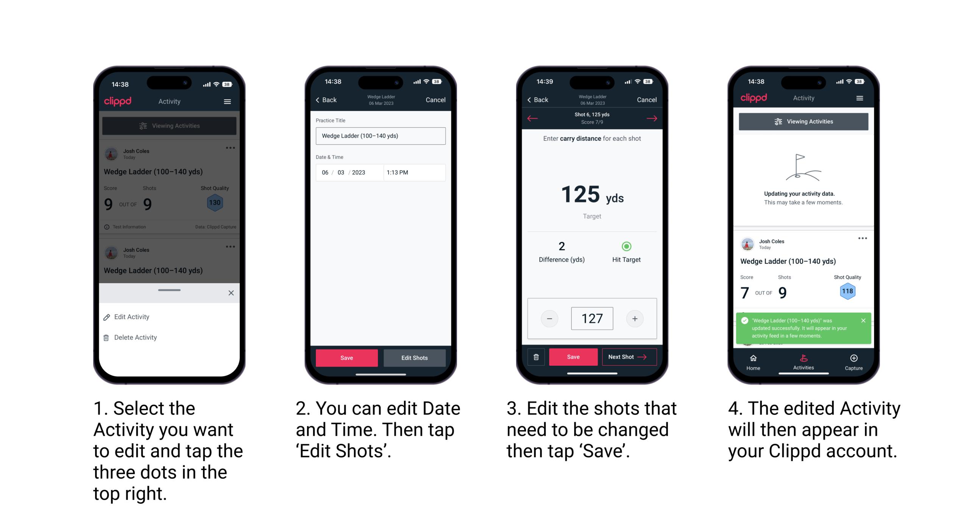
Task: Select the Delete Activity option
Action: (136, 337)
